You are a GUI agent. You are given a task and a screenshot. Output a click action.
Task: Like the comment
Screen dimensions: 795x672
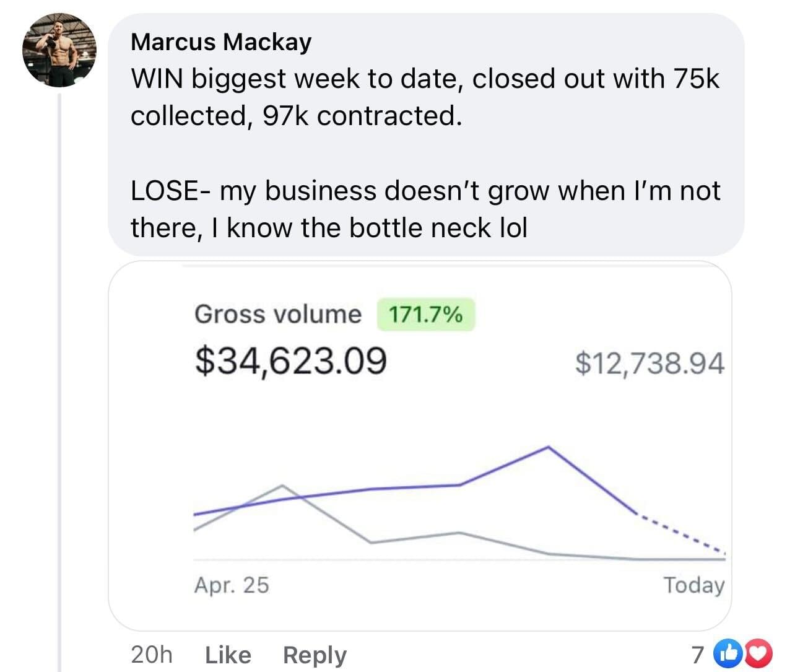pos(228,655)
